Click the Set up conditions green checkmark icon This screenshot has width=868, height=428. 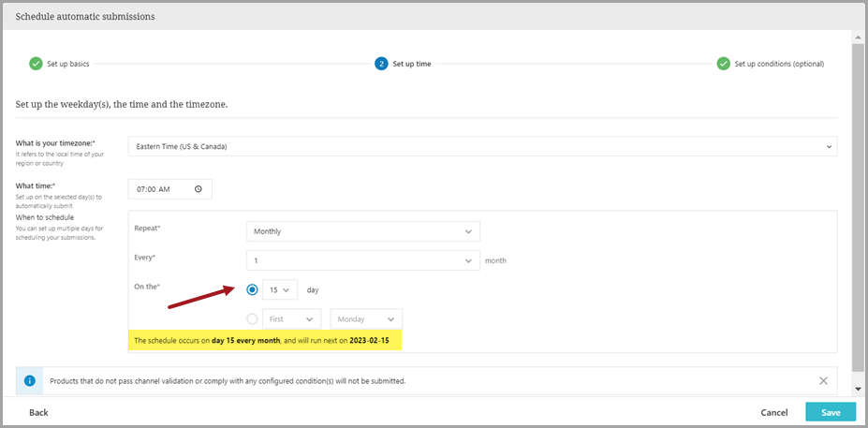point(723,64)
